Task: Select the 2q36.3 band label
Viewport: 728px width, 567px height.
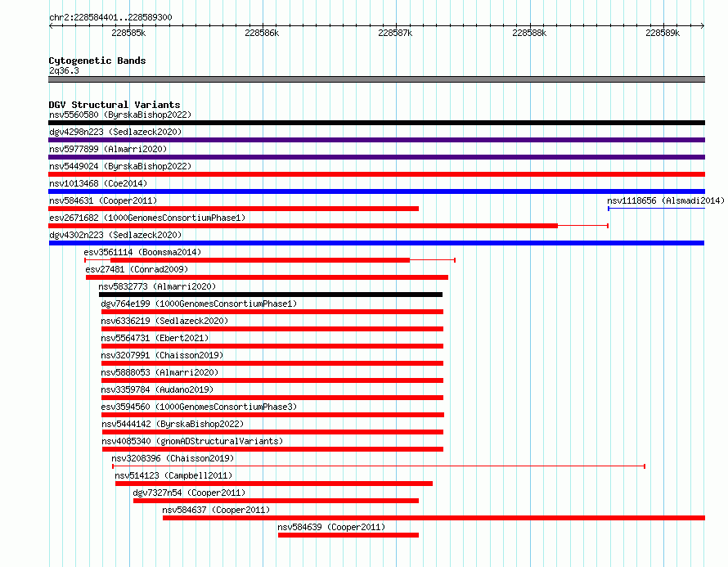Action: coord(64,70)
